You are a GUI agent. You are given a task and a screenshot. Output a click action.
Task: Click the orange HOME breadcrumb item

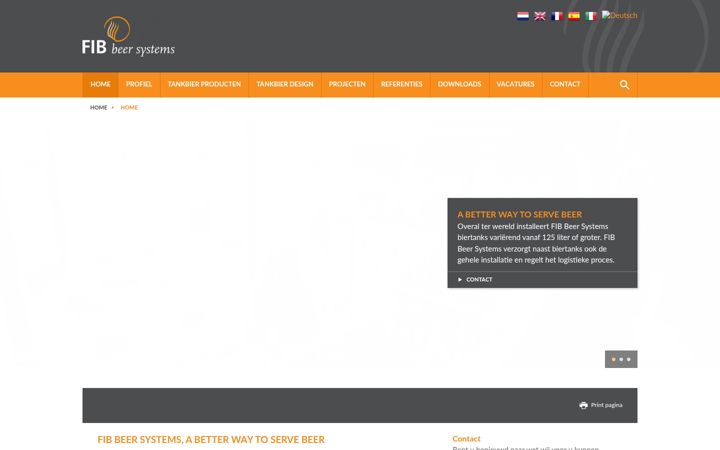[x=129, y=107]
